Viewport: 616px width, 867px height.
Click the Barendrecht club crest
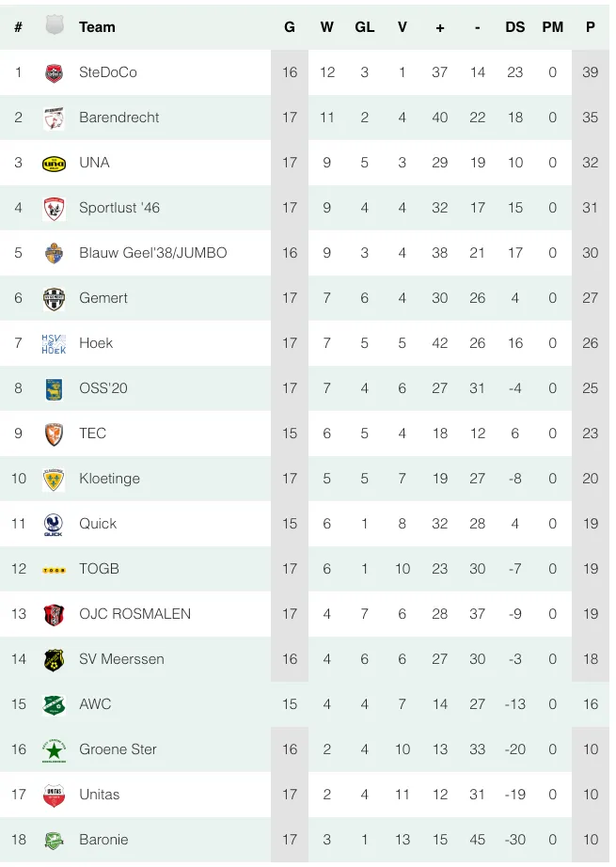(55, 118)
